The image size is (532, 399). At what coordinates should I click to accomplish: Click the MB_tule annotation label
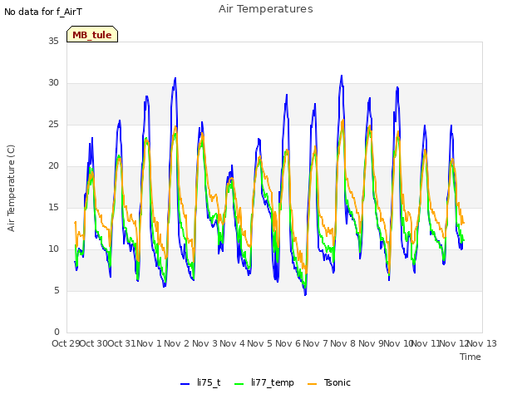tap(92, 34)
